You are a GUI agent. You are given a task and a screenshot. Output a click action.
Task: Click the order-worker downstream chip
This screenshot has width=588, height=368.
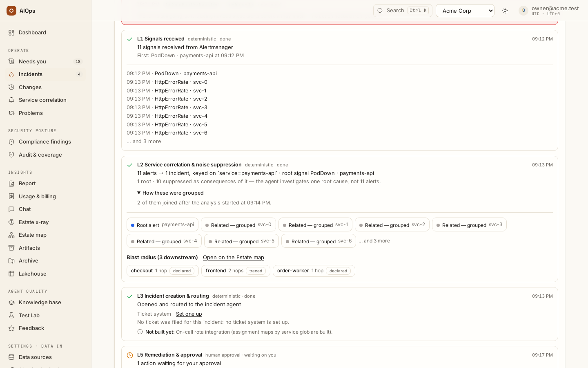314,271
